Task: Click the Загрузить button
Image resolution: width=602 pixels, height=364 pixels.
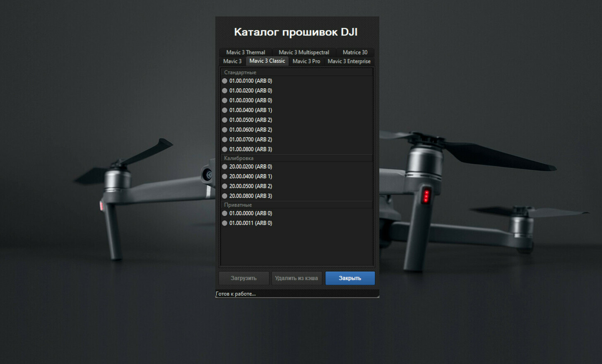Action: [243, 278]
